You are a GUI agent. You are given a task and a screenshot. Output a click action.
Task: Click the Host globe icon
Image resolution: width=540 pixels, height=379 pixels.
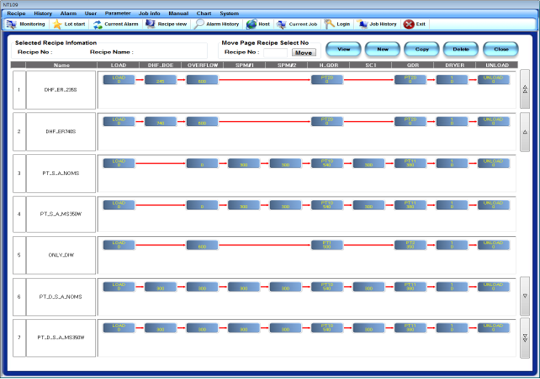pos(251,24)
